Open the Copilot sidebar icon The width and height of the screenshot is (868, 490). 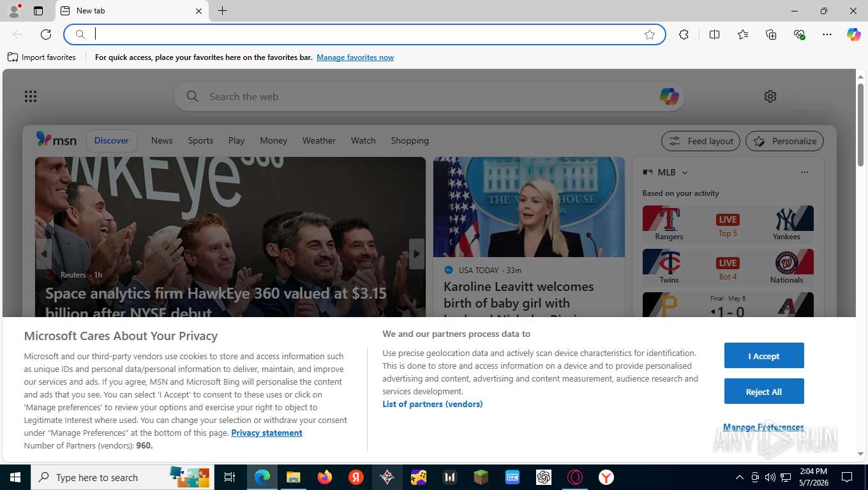[854, 34]
